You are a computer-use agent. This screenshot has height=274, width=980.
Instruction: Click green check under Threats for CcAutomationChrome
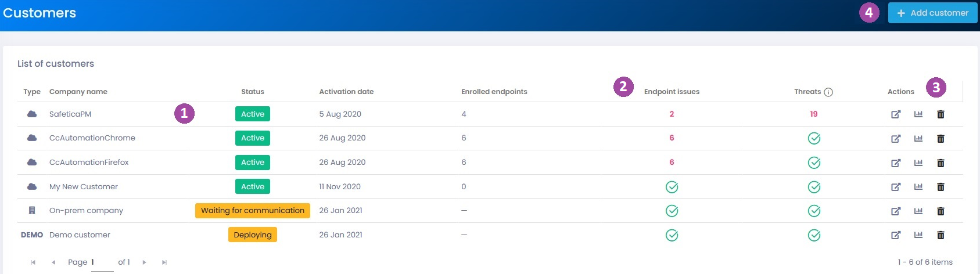(814, 138)
